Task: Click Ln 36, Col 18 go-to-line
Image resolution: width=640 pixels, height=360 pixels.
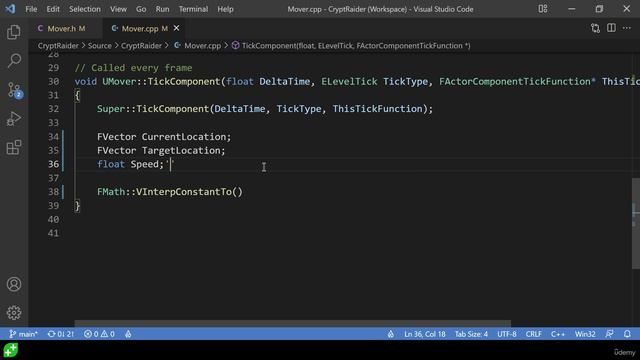Action: [x=424, y=334]
